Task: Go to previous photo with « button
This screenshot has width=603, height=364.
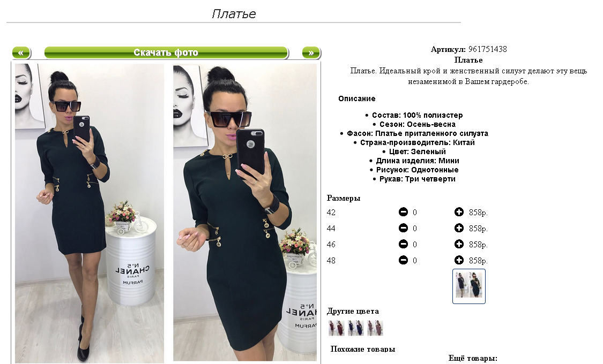Action: (x=21, y=52)
